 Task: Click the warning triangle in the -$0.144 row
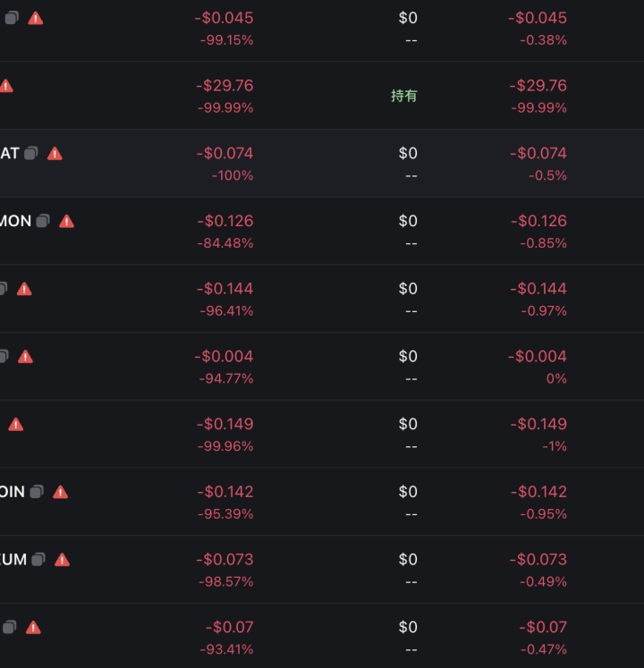[24, 289]
